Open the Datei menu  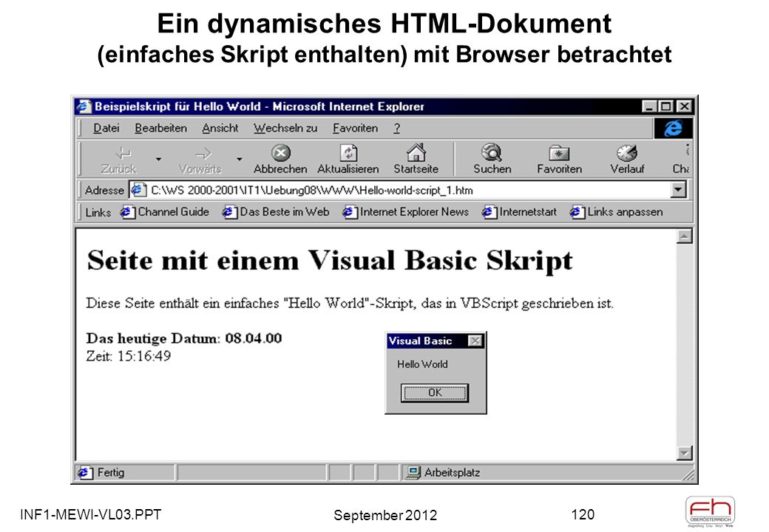point(106,129)
